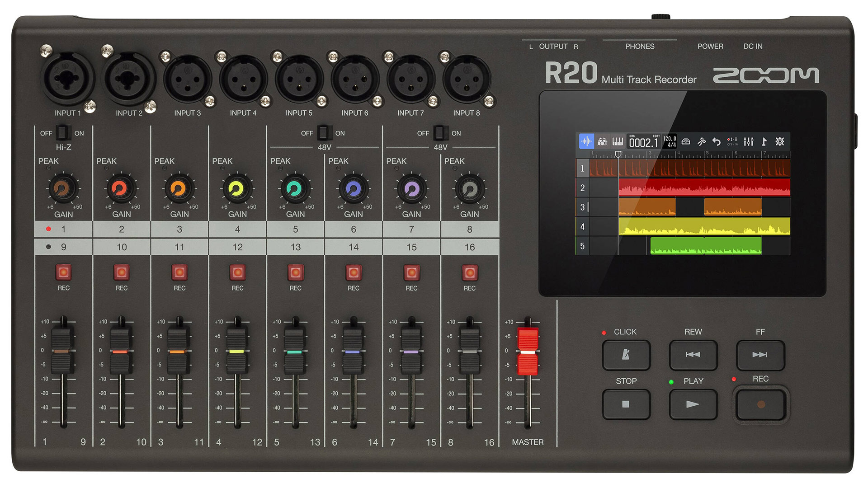Arm channel 4 with its REC button

[237, 272]
